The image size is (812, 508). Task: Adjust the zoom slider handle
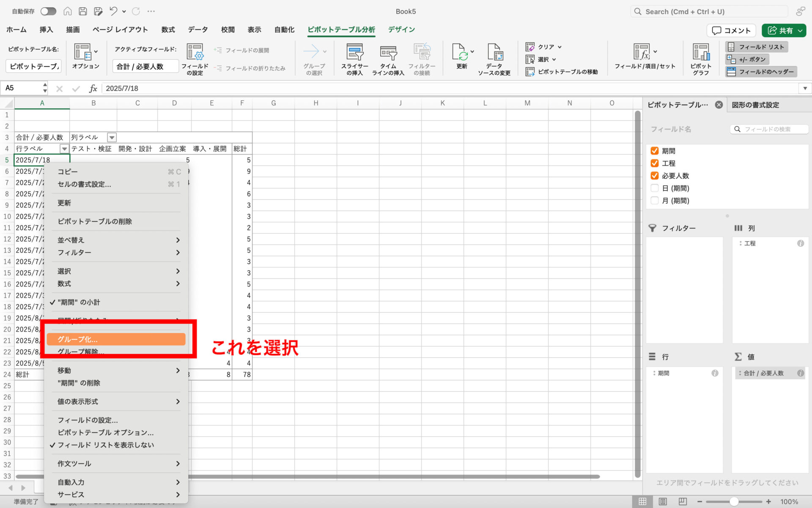tap(734, 502)
